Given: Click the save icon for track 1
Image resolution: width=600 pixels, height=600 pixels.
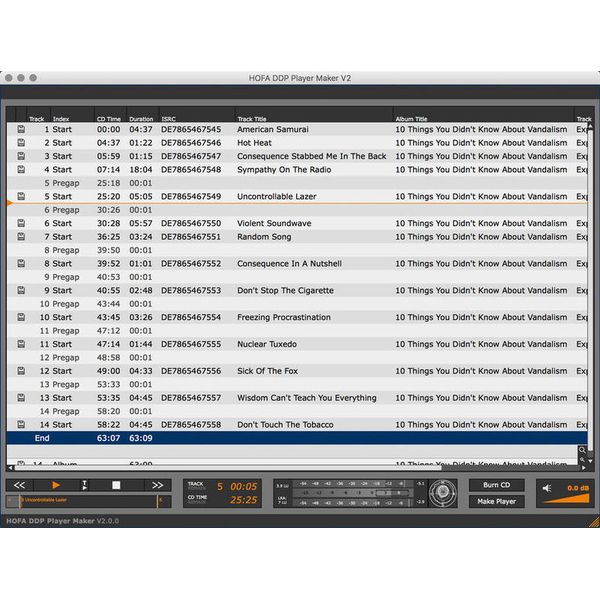Looking at the screenshot, I should pos(20,130).
